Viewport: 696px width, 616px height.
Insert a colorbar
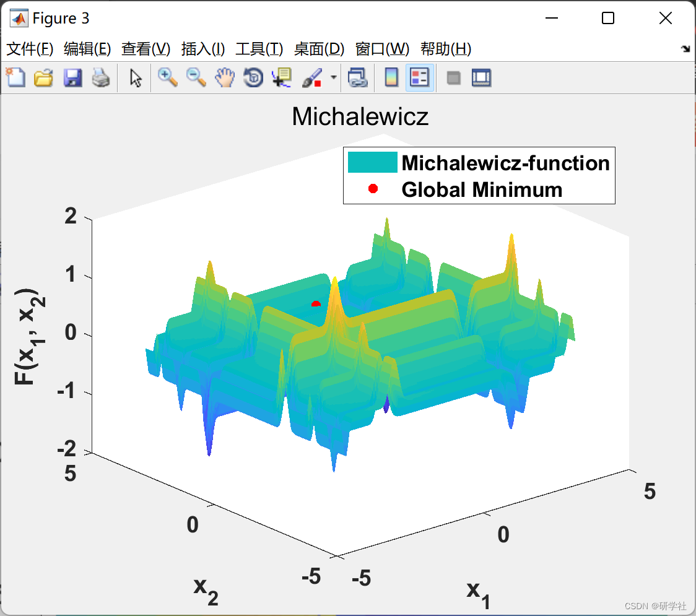pos(391,77)
